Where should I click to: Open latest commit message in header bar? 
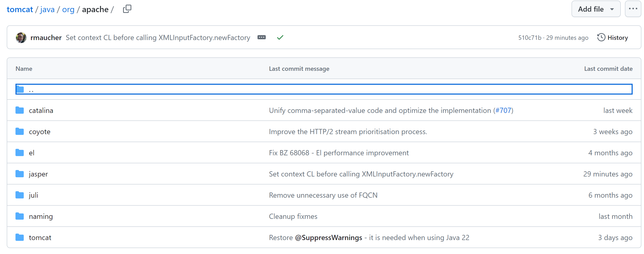click(158, 38)
